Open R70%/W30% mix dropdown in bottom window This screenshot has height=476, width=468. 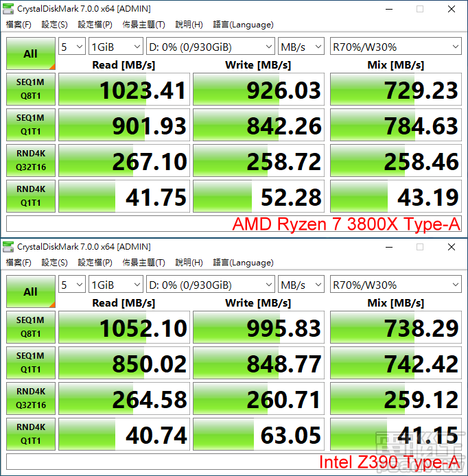coord(396,285)
